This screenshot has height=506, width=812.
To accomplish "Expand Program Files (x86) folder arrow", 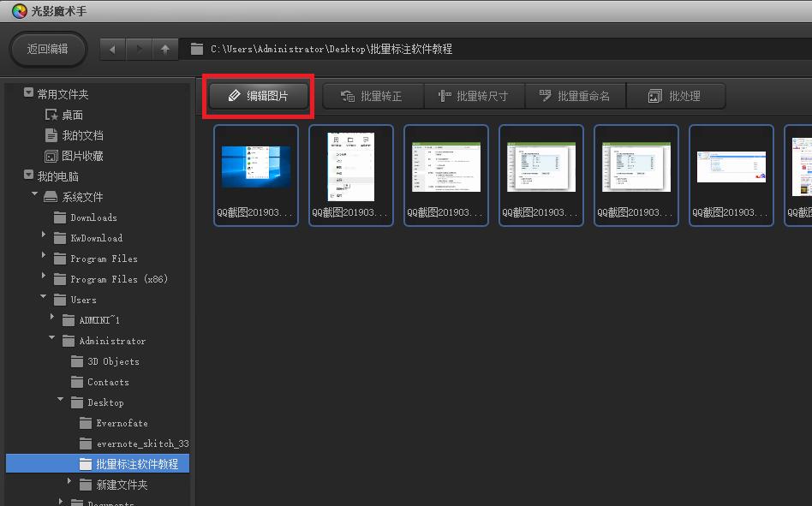I will click(44, 276).
